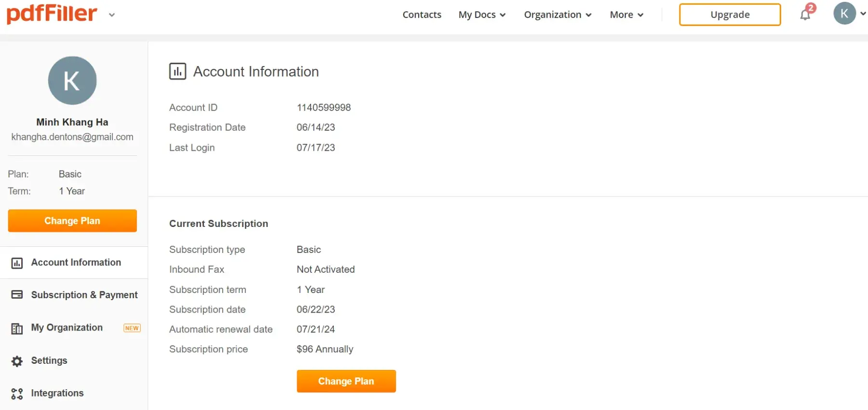Open Subscription & Payment section
This screenshot has width=868, height=410.
(84, 295)
